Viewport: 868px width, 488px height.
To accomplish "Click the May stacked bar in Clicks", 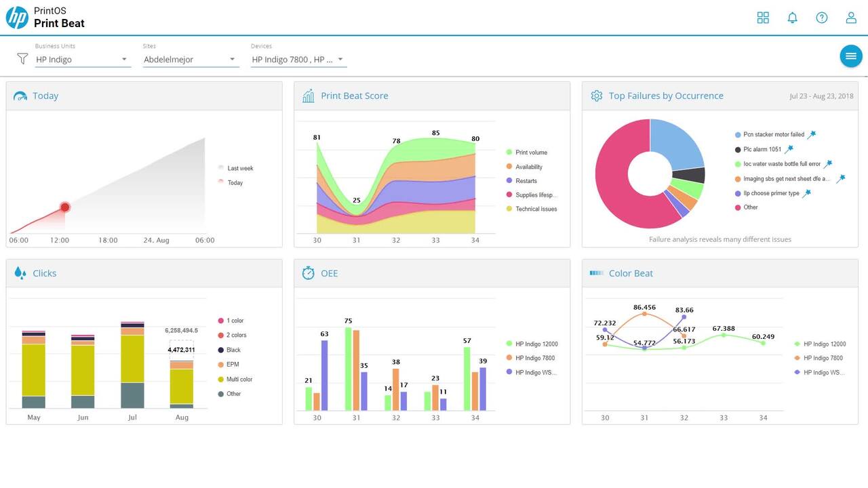I will pyautogui.click(x=34, y=370).
